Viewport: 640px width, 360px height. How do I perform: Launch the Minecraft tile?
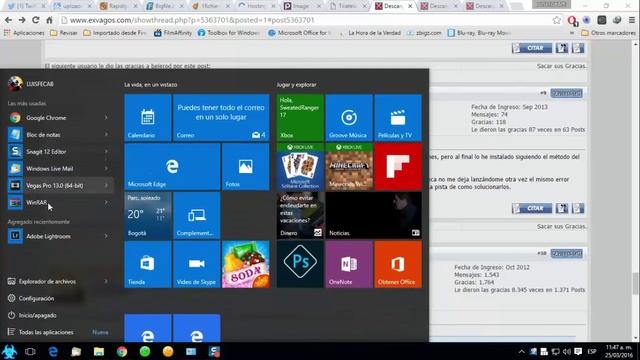(349, 167)
